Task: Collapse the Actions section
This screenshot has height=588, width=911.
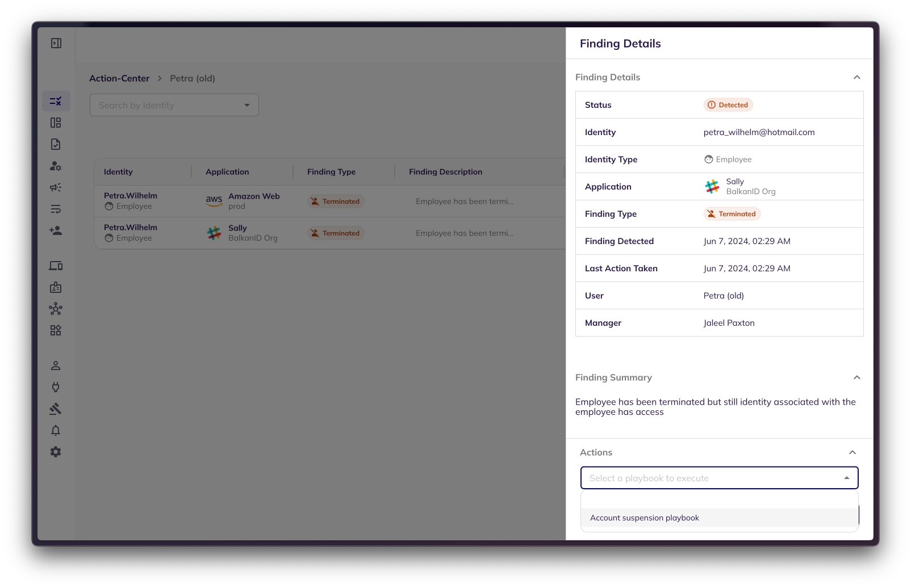Action: pos(853,452)
